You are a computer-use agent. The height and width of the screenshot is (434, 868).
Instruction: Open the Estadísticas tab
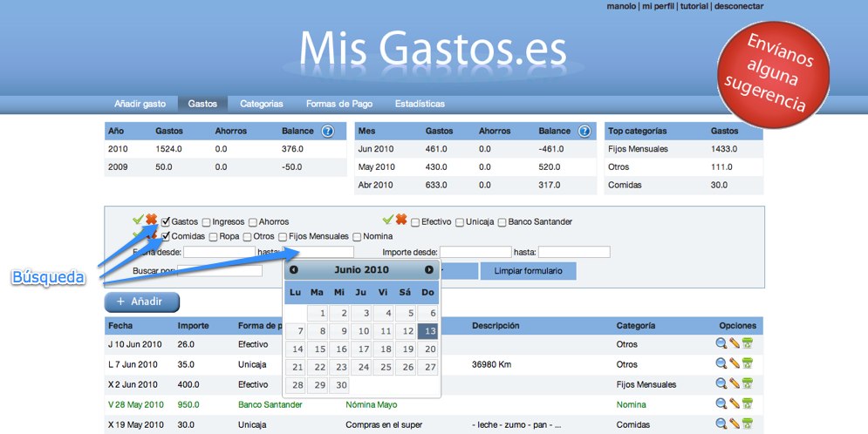click(420, 104)
